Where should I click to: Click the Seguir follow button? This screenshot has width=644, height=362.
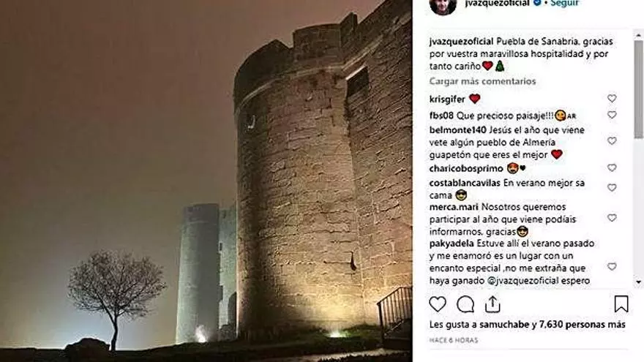click(564, 3)
